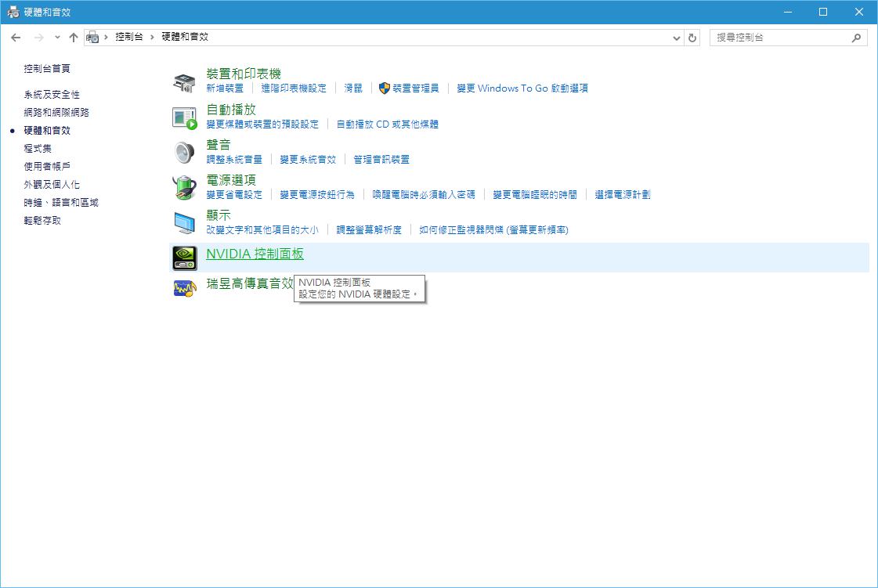
Task: Open the recent locations dropdown arrow
Action: (x=57, y=38)
